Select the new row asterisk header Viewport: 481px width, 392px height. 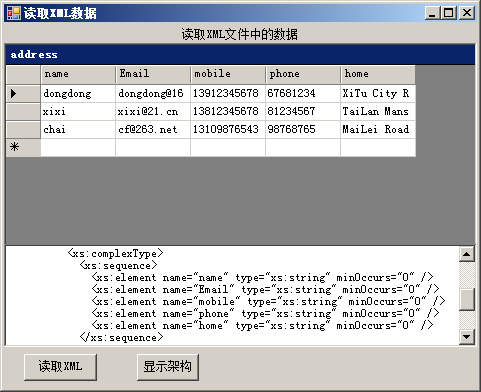(23, 147)
